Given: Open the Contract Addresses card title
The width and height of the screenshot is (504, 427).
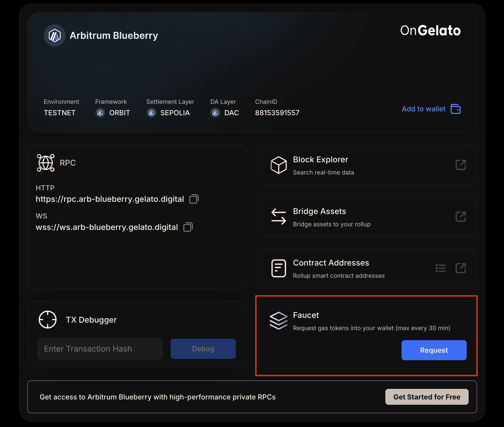Looking at the screenshot, I should click(331, 263).
